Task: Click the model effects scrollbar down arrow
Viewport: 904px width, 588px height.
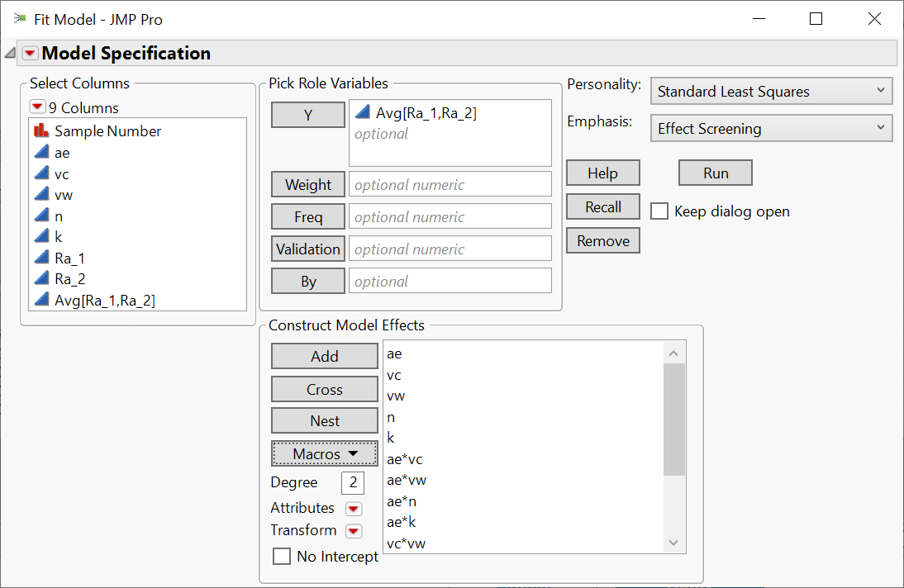Action: [x=674, y=543]
